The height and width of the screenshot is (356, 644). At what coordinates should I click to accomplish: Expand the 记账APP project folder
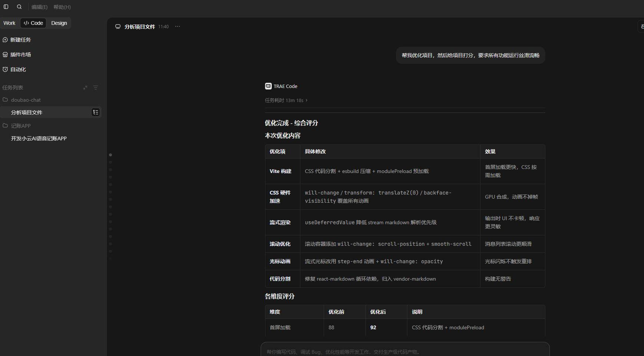point(17,126)
